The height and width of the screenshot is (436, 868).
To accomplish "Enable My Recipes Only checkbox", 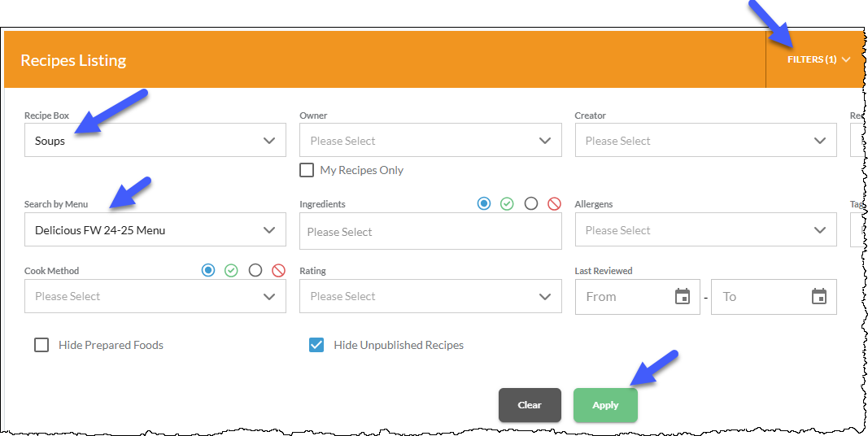I will click(307, 170).
